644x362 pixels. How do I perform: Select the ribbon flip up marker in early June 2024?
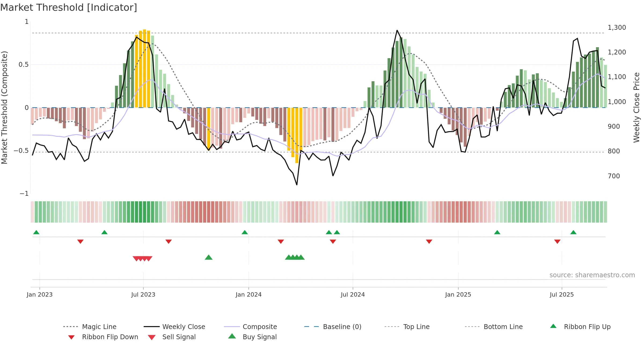coord(337,232)
